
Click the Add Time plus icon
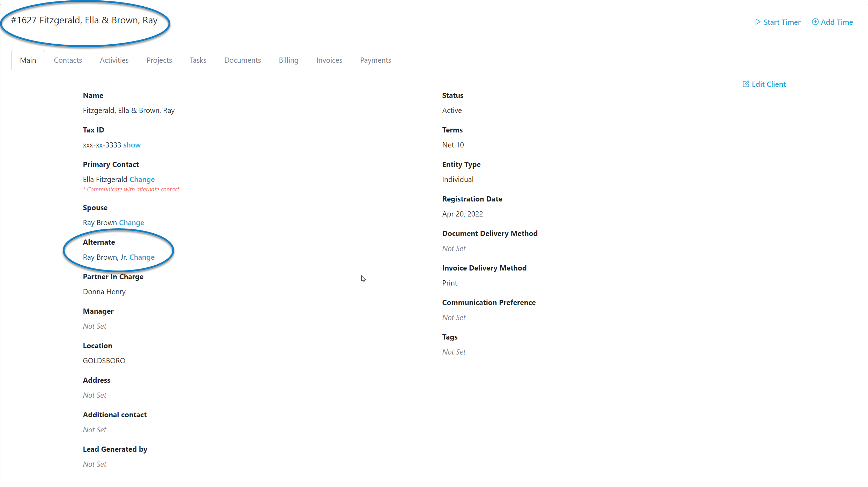point(815,22)
